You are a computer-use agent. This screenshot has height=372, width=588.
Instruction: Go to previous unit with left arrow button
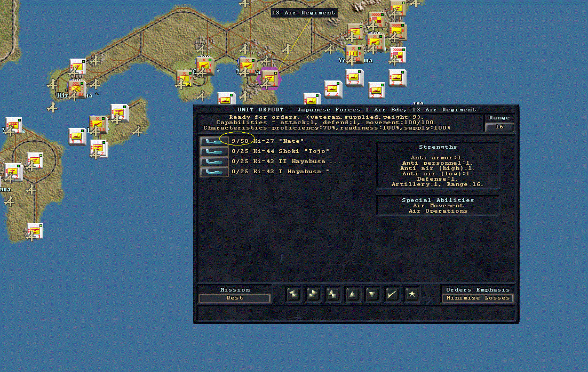293,294
